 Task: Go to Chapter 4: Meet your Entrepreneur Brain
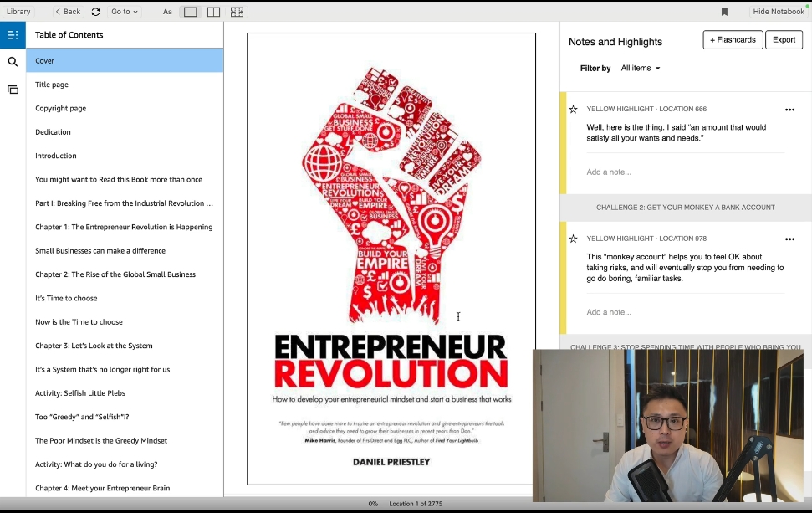(x=125, y=488)
